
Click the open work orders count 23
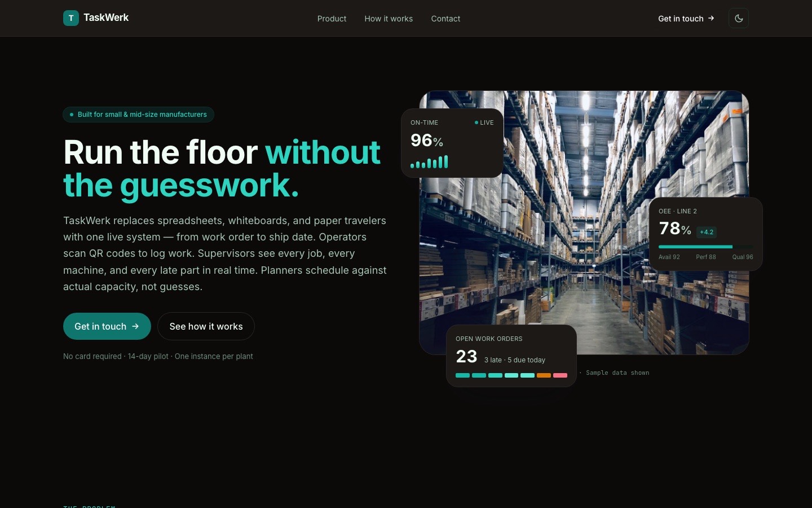(466, 357)
